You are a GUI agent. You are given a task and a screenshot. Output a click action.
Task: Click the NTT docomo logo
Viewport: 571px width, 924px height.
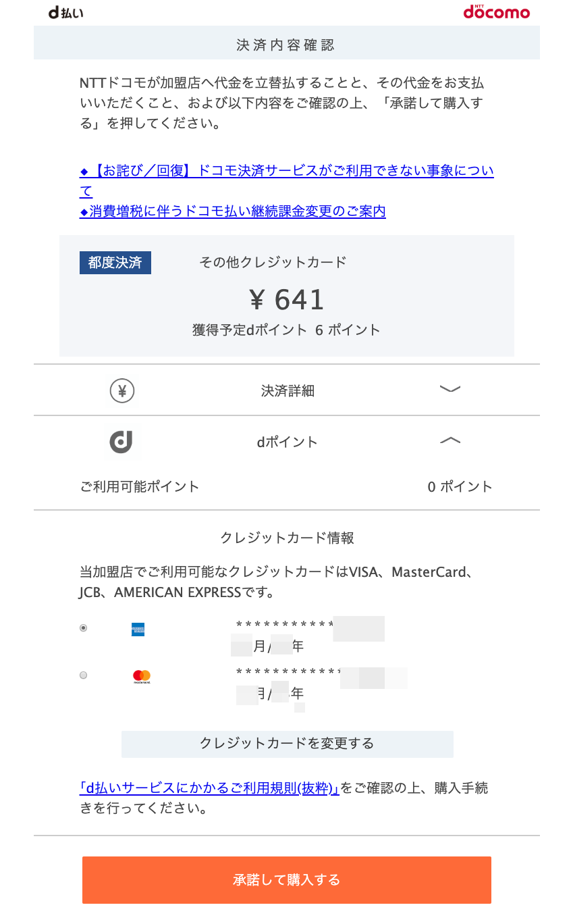496,12
